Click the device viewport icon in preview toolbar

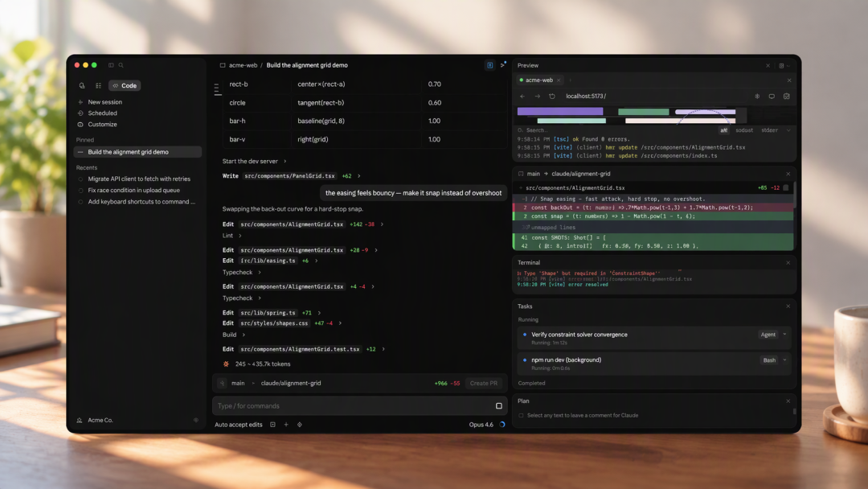pyautogui.click(x=772, y=97)
